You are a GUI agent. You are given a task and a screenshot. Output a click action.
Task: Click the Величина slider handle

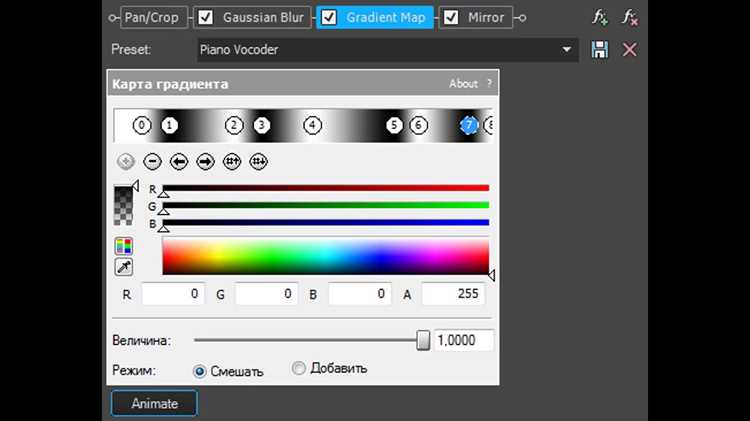(423, 340)
